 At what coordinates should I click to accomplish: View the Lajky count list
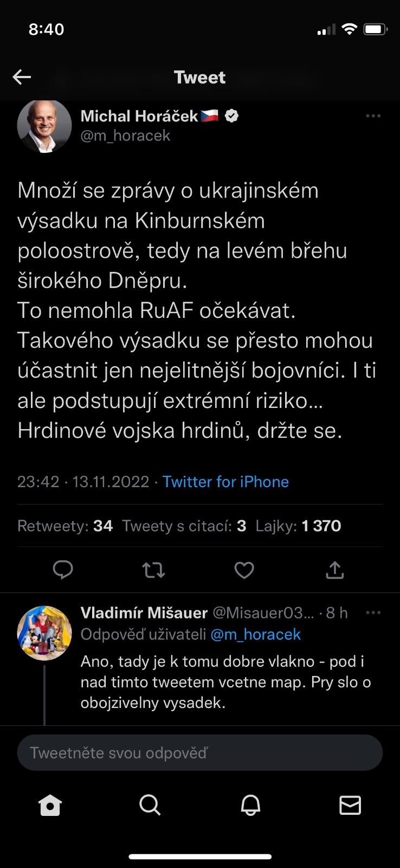tap(298, 526)
